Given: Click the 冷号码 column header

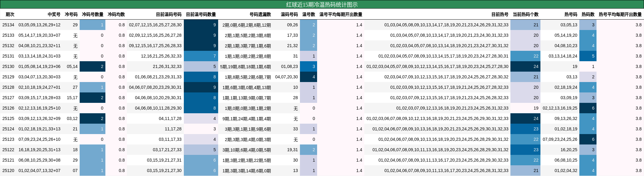Looking at the screenshot, I should [71, 14].
